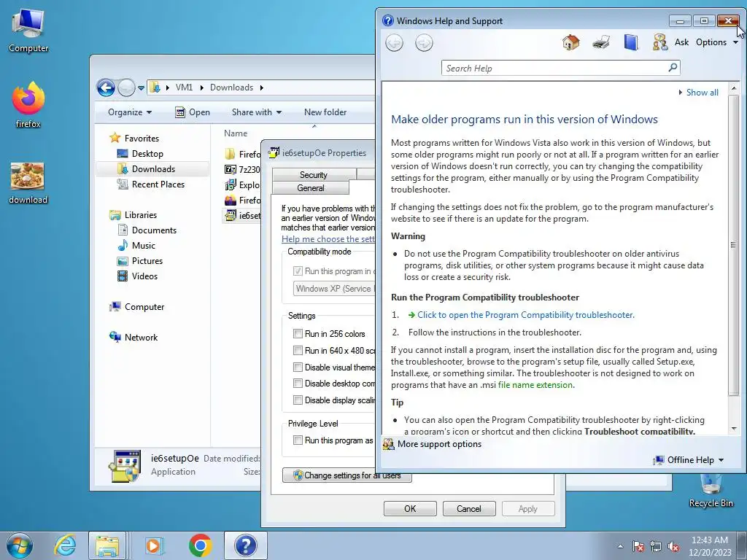747x560 pixels.
Task: Go to Help home page icon
Action: click(570, 42)
